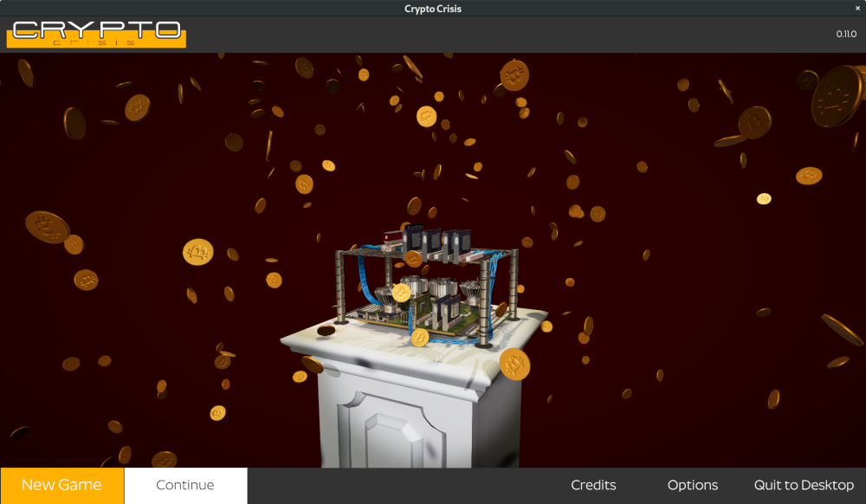The width and height of the screenshot is (866, 504).
Task: Click the Crypto Crisis window title text
Action: pyautogui.click(x=433, y=9)
